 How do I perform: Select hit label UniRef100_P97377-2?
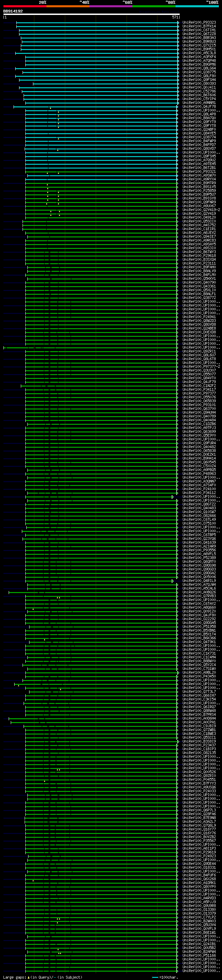tap(201, 367)
